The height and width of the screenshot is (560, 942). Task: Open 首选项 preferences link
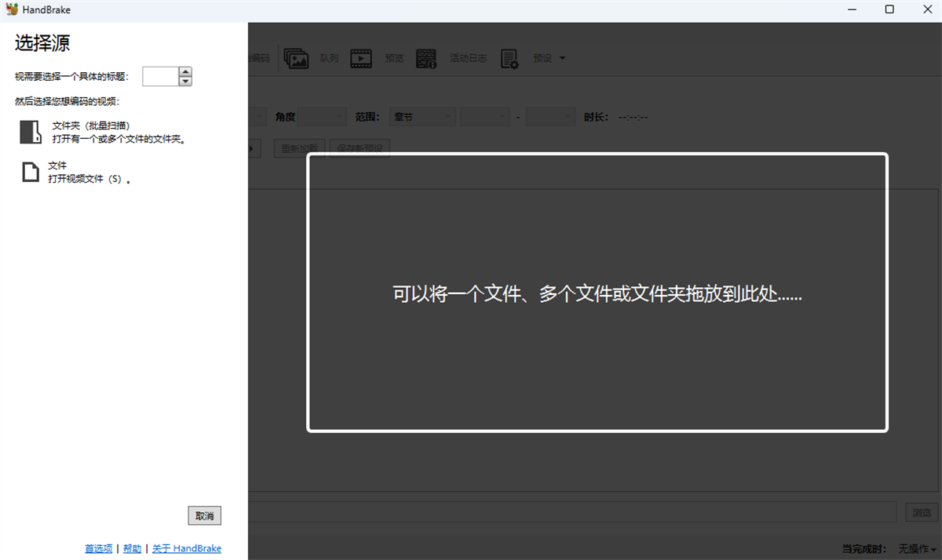click(x=97, y=548)
